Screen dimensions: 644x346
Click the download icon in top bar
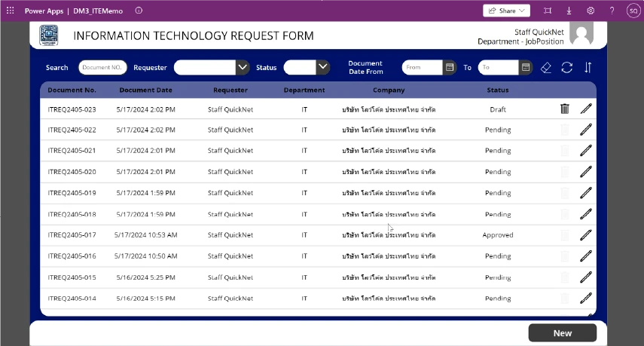click(569, 11)
